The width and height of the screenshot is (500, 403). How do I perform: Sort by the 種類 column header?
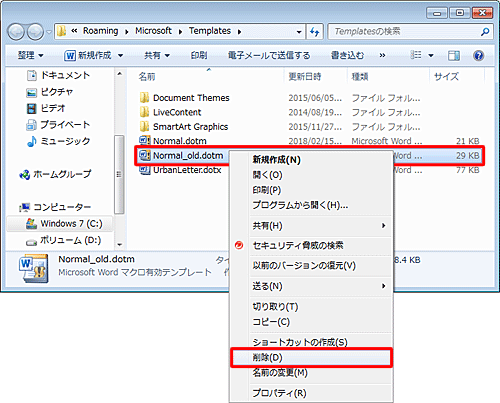pyautogui.click(x=360, y=77)
